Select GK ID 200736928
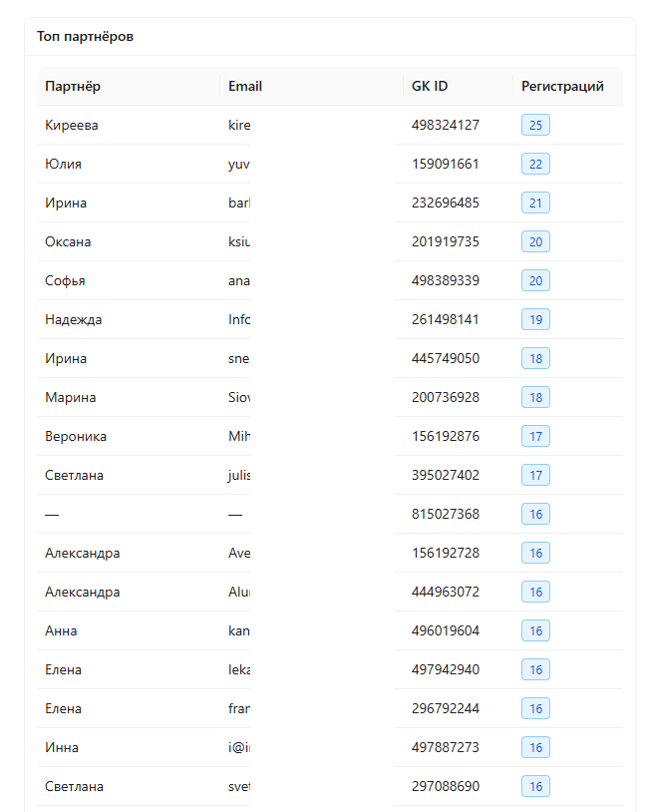Viewport: 645px width, 812px height. point(446,397)
